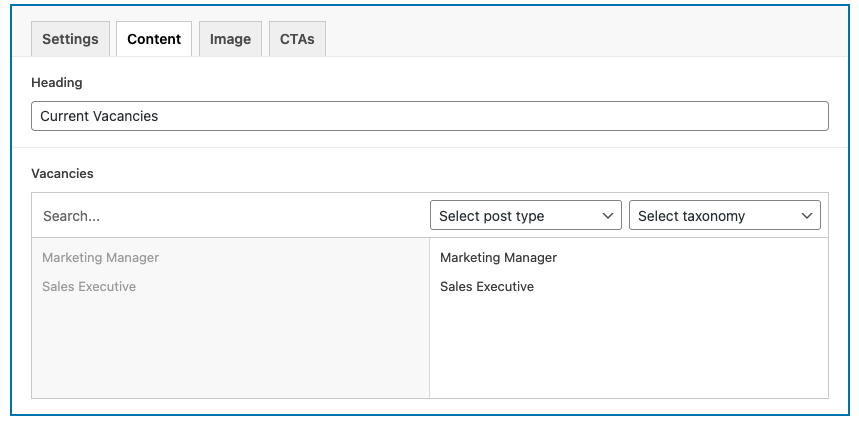This screenshot has width=859, height=421.
Task: Select Marketing Manager in the right selected list
Action: [x=499, y=258]
